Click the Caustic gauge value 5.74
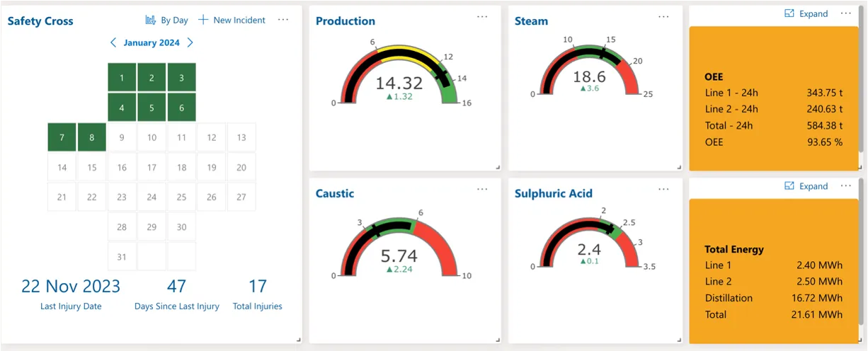This screenshot has width=868, height=351. 399,256
